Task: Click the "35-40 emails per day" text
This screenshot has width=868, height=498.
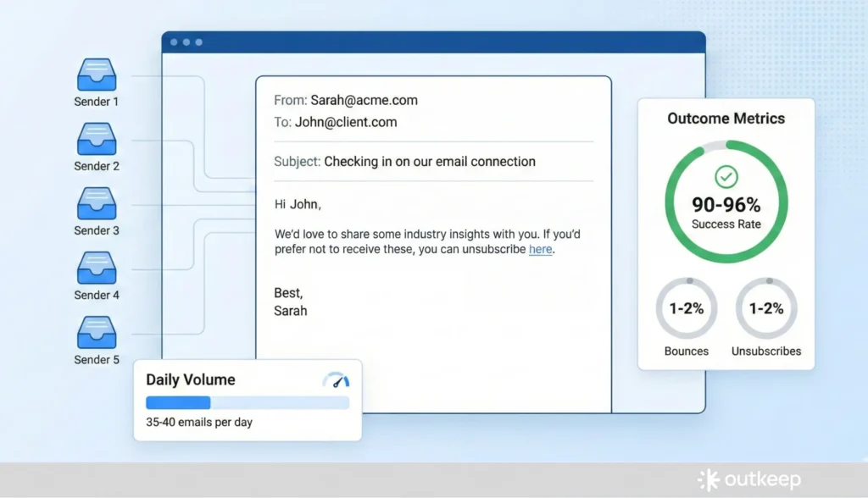Action: [x=198, y=422]
